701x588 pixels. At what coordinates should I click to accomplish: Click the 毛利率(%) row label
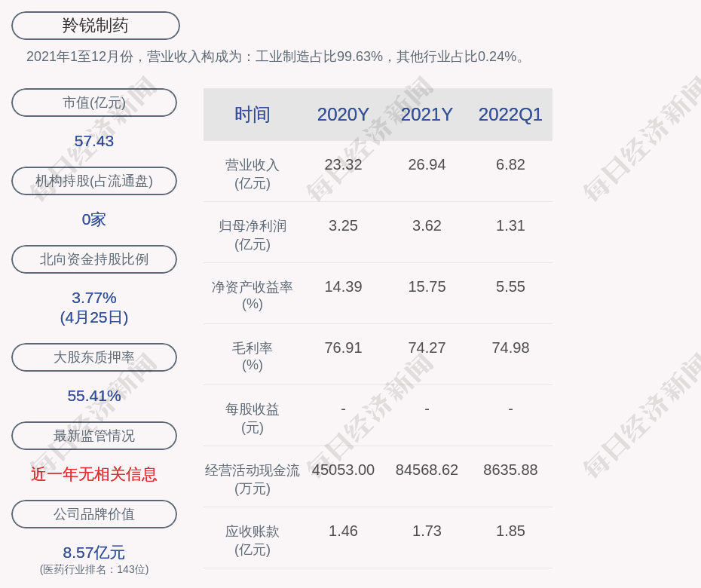pos(253,357)
